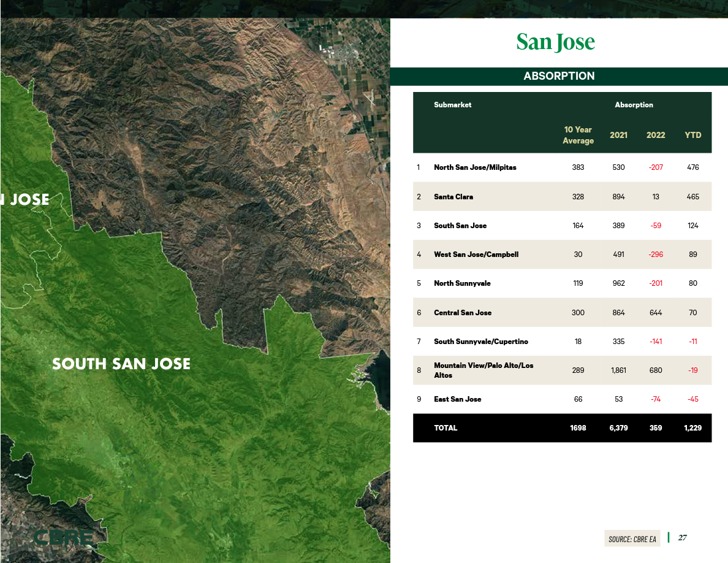The height and width of the screenshot is (563, 728).
Task: Click North San Jose/Milpitas YTD value 476
Action: click(692, 167)
